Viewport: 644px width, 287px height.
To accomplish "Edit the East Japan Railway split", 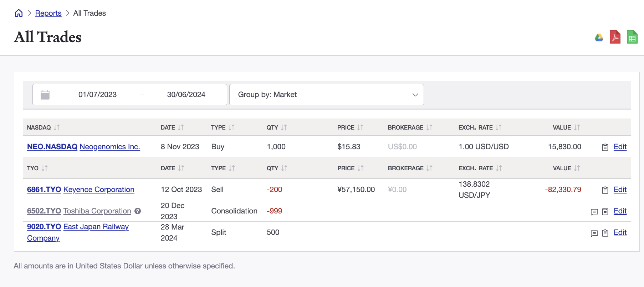I will [620, 232].
